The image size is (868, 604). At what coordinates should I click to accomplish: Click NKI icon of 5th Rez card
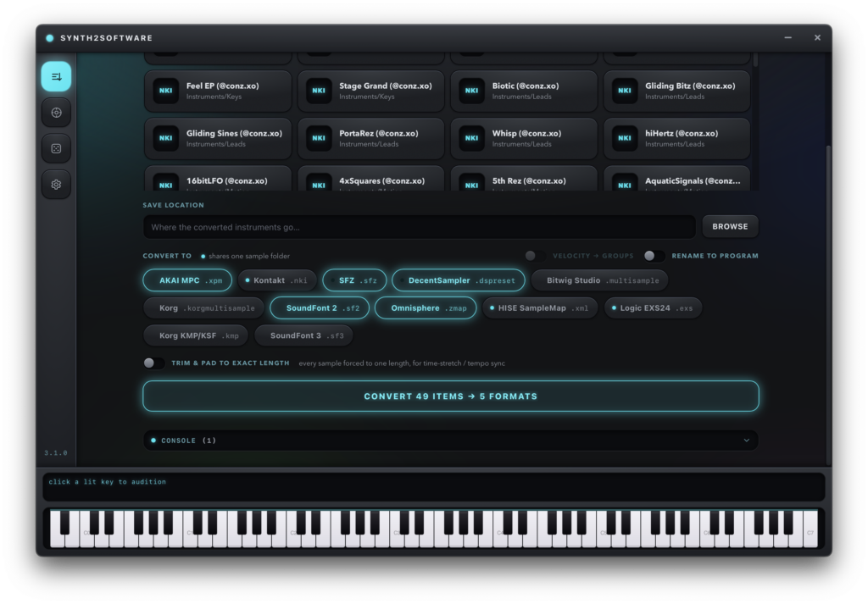[471, 183]
